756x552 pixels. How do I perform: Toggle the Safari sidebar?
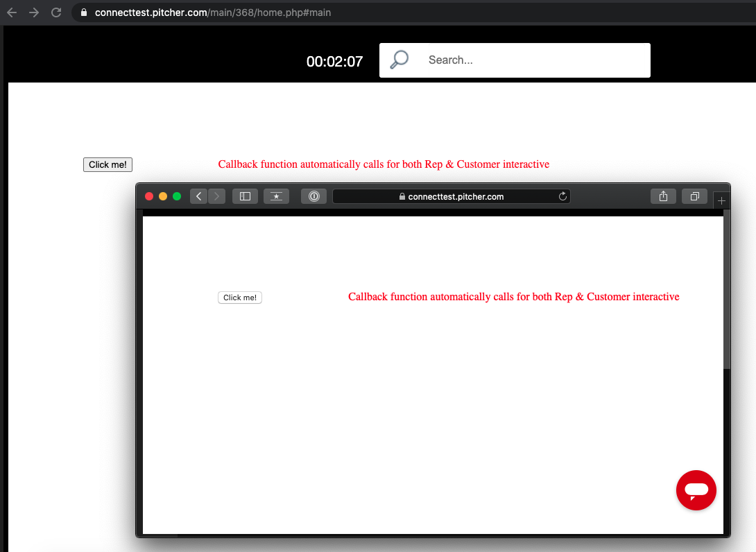(245, 196)
